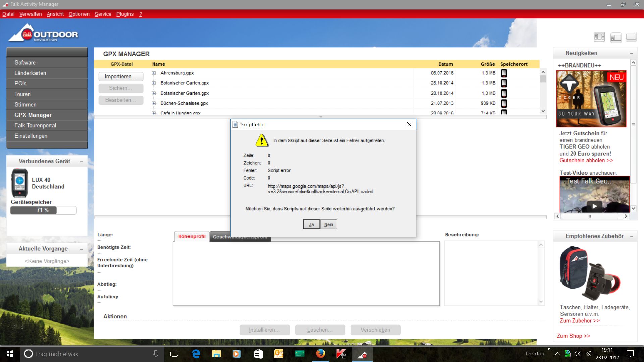Viewport: 644px width, 362px height.
Task: Play the Test Falk Geo video thumbnail
Action: 594,206
